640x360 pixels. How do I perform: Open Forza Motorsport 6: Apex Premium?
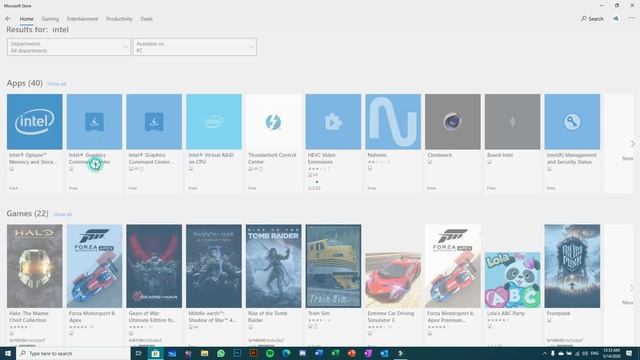click(453, 266)
